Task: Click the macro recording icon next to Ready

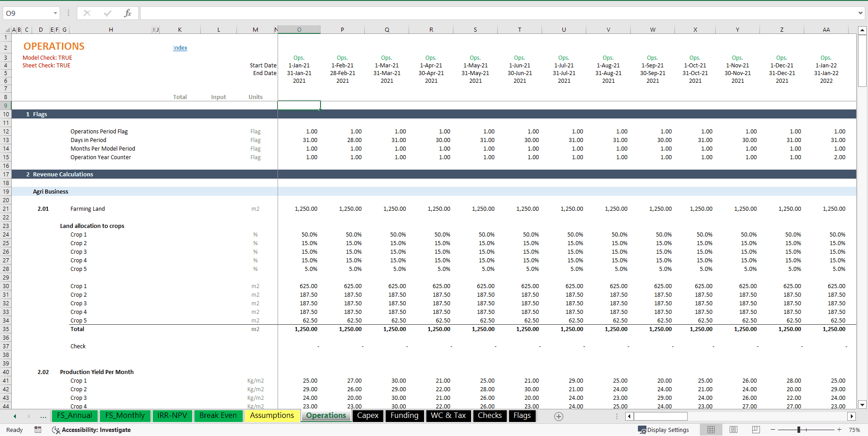Action: coord(38,430)
